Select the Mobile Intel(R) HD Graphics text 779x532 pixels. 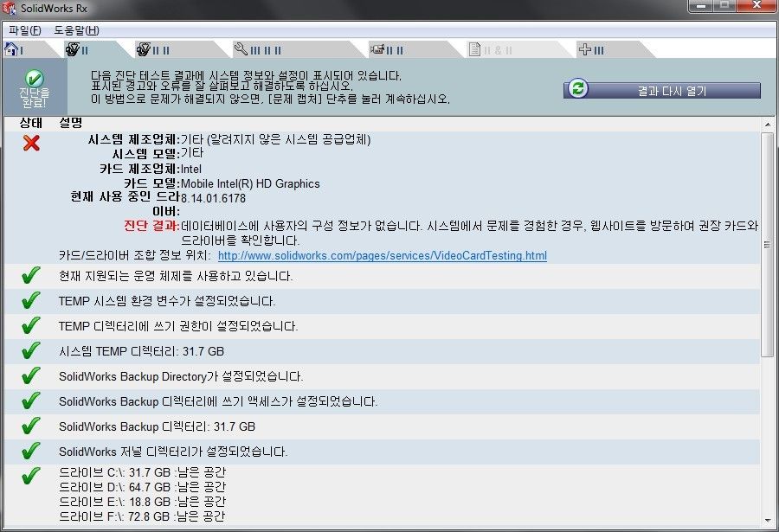point(250,183)
